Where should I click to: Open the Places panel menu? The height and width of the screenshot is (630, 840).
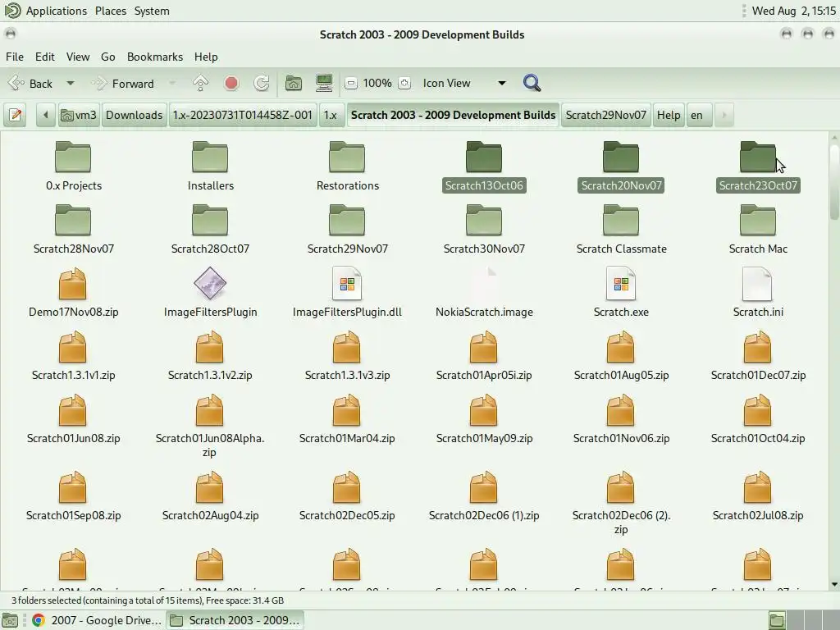(111, 11)
